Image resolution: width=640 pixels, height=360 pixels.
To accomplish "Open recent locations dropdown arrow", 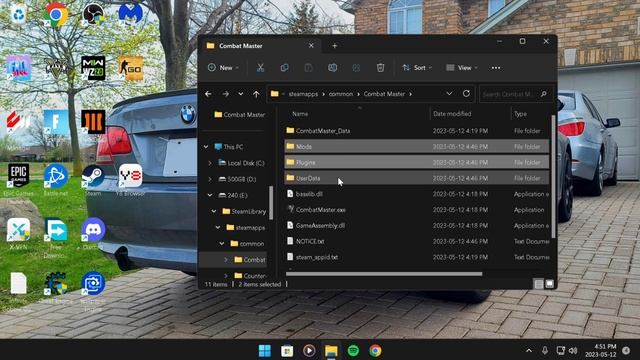I will [x=241, y=94].
